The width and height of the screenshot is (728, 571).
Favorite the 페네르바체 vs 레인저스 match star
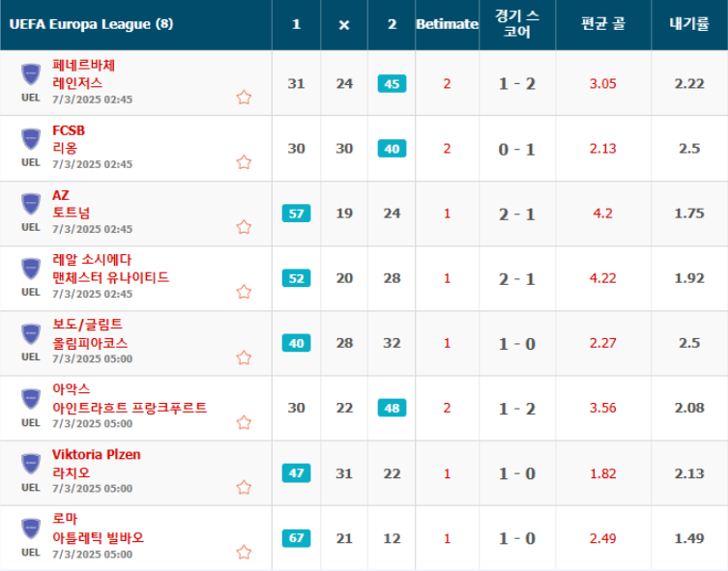coord(244,98)
